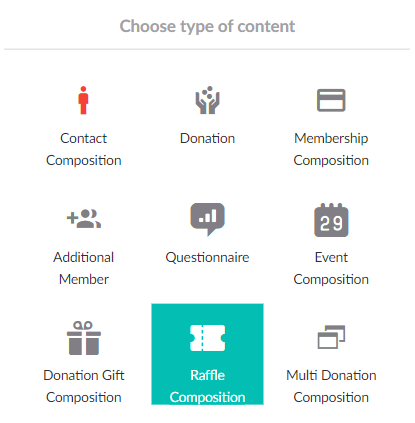
Task: Select the Donation hands icon
Action: click(x=207, y=100)
